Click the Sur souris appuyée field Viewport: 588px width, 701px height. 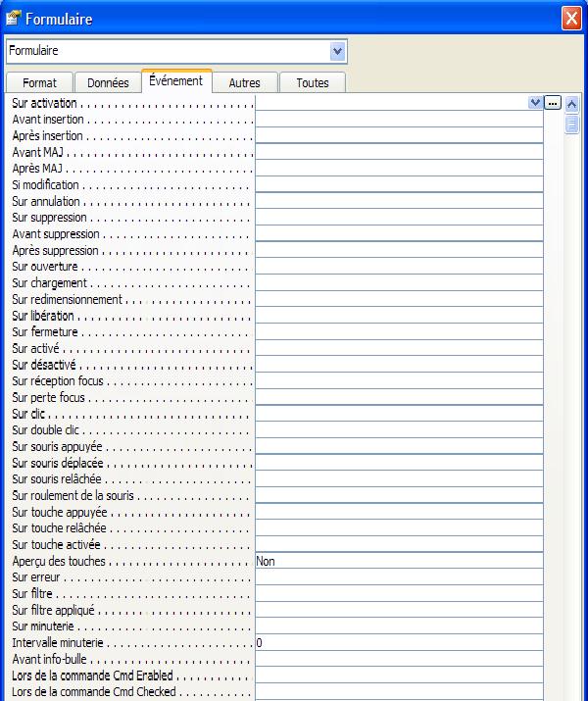click(399, 447)
